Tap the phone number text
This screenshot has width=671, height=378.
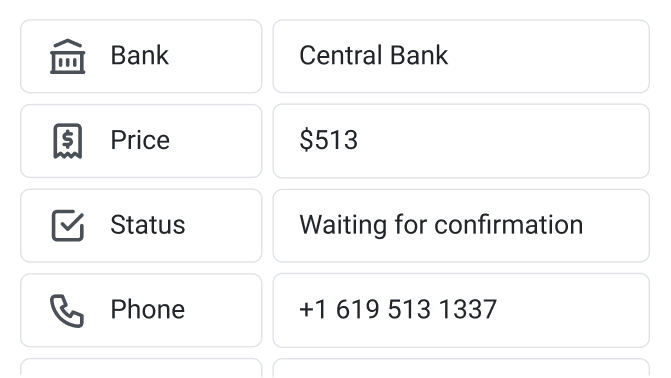tap(398, 309)
